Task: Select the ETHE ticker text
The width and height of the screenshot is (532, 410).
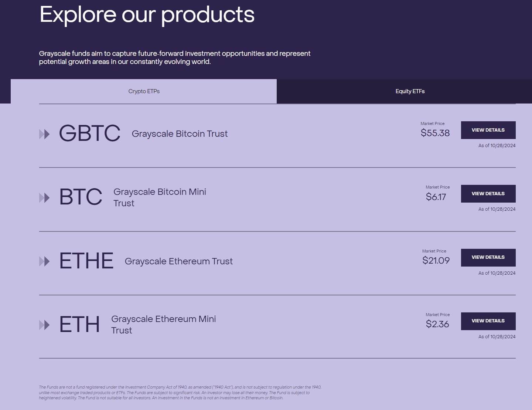Action: pyautogui.click(x=86, y=261)
